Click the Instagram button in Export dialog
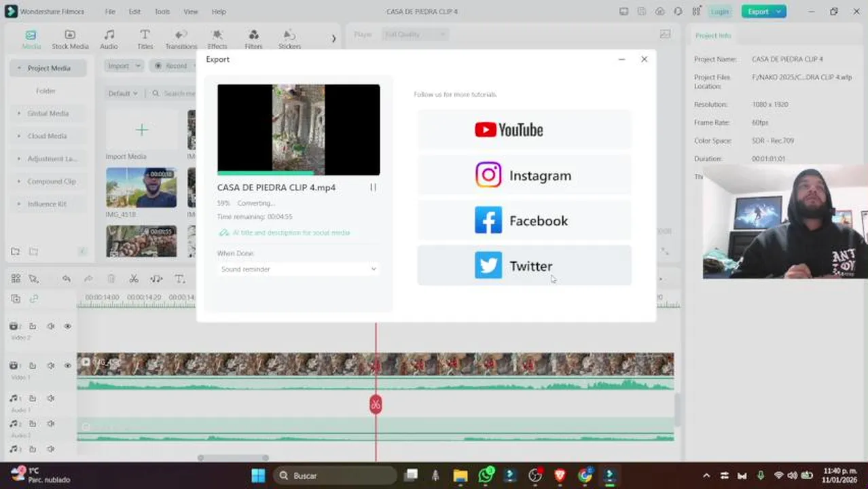 pyautogui.click(x=524, y=175)
